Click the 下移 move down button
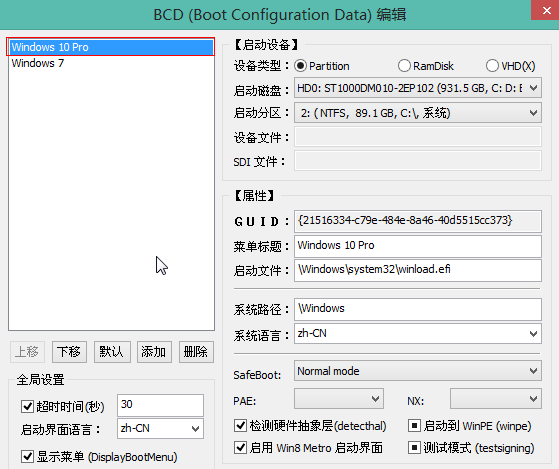Image resolution: width=559 pixels, height=469 pixels. [69, 352]
